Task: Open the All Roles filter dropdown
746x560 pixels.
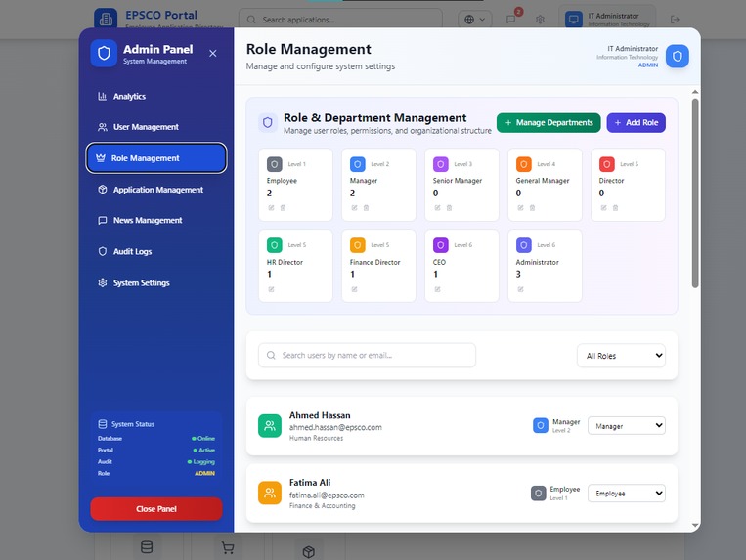Action: 622,356
